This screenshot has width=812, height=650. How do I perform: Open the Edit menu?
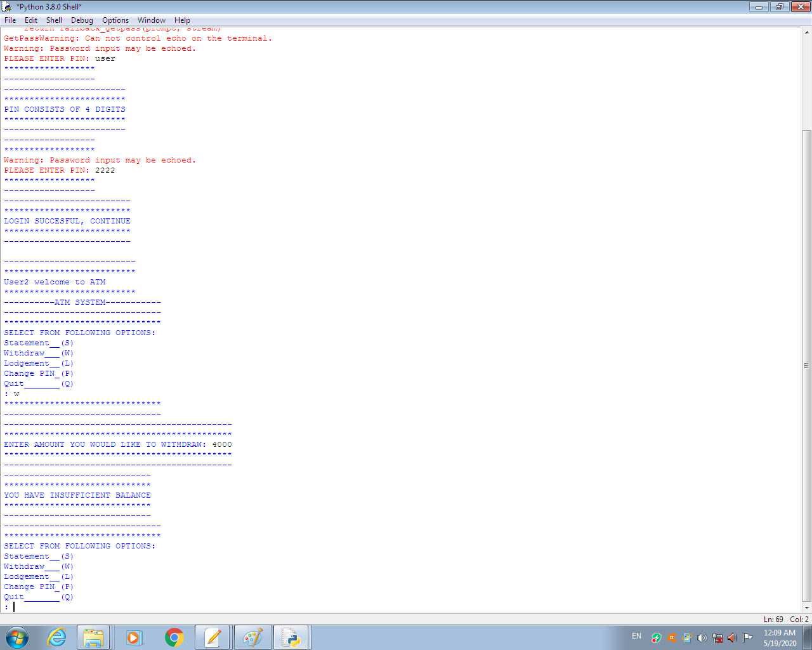tap(31, 20)
